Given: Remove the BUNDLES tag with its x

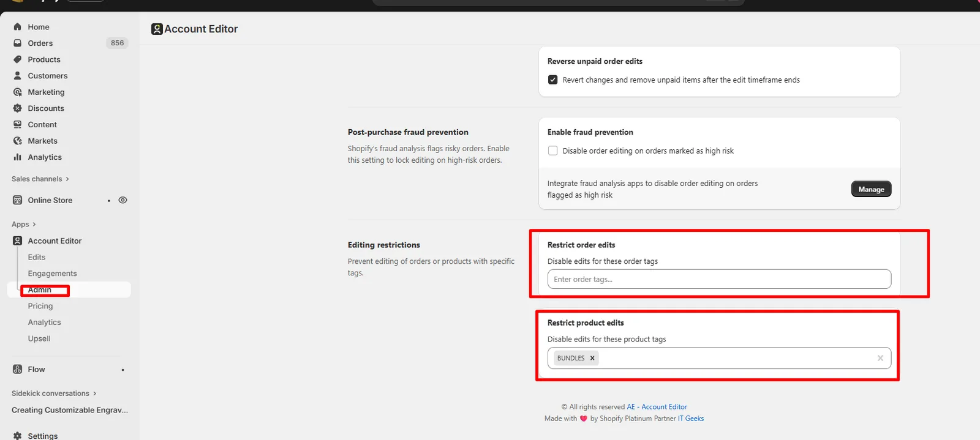Looking at the screenshot, I should pyautogui.click(x=592, y=358).
